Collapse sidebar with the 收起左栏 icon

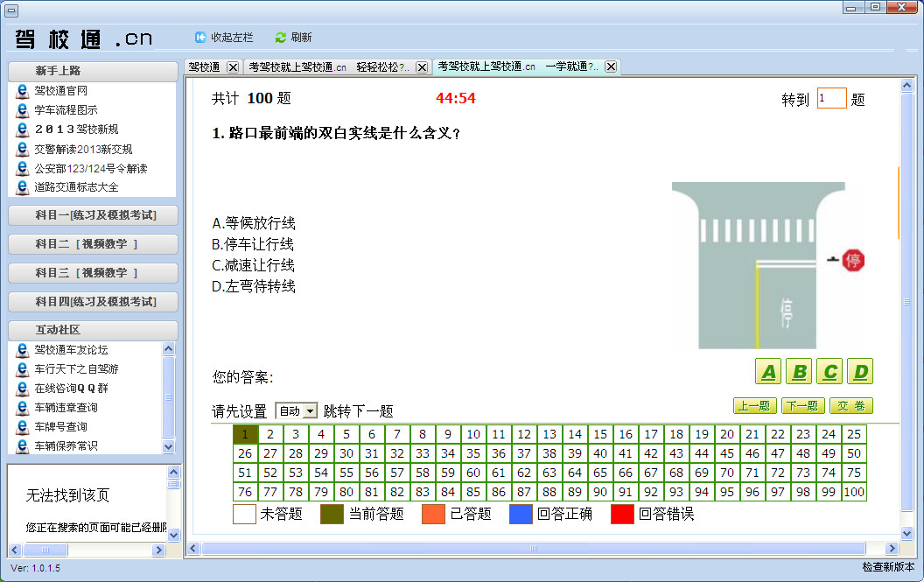click(202, 38)
